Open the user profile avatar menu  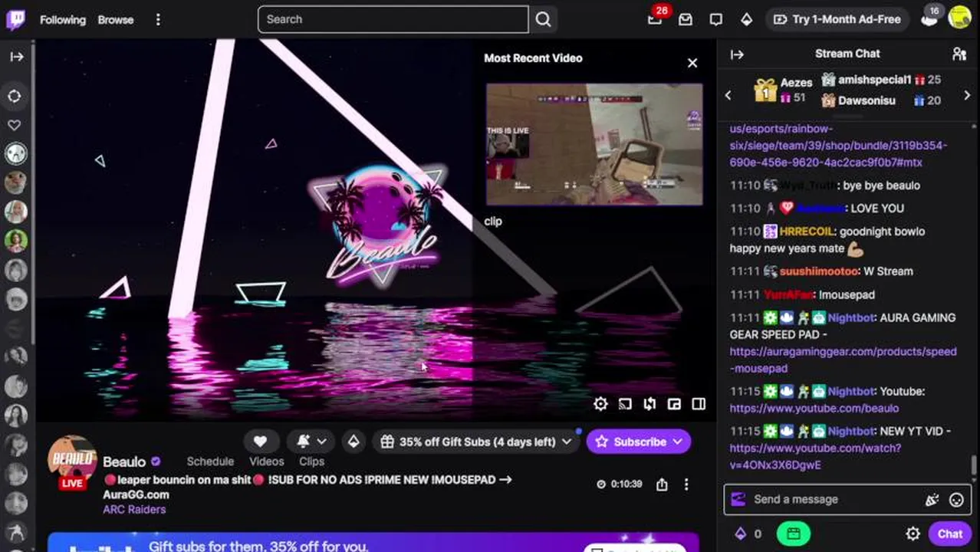click(x=959, y=18)
